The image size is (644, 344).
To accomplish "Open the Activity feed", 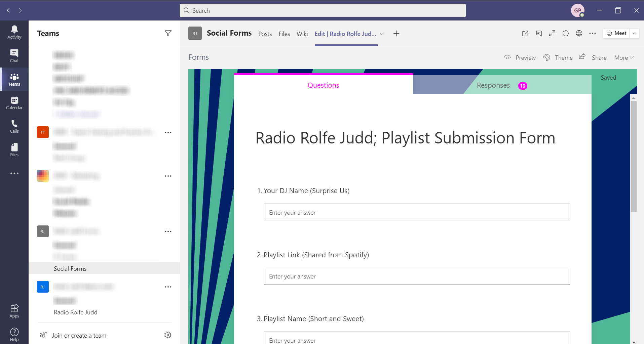I will point(14,32).
